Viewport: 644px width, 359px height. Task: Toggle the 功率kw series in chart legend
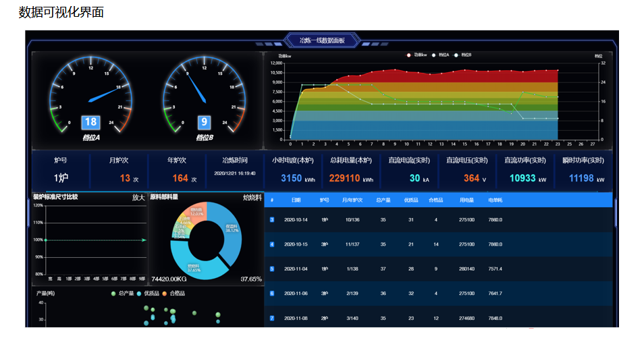[417, 55]
